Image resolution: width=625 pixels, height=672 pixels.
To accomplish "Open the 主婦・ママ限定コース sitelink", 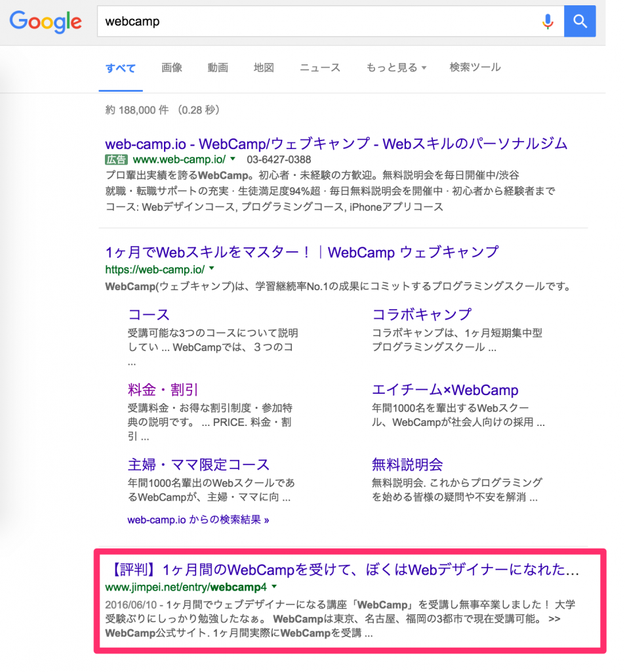I will [x=198, y=465].
